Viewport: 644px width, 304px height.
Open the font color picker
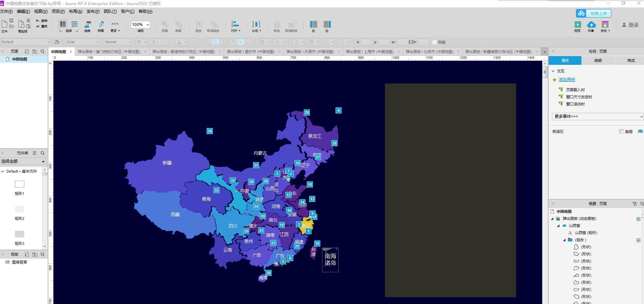(182, 42)
